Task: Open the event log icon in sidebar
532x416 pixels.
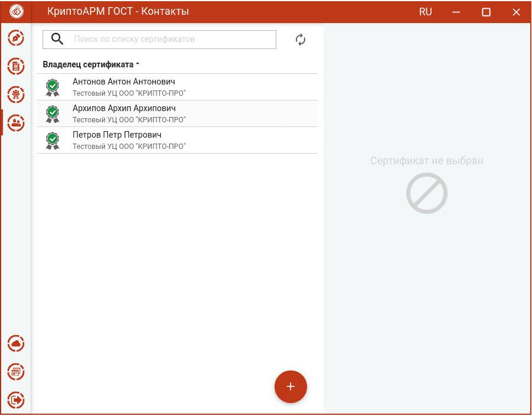Action: (16, 372)
